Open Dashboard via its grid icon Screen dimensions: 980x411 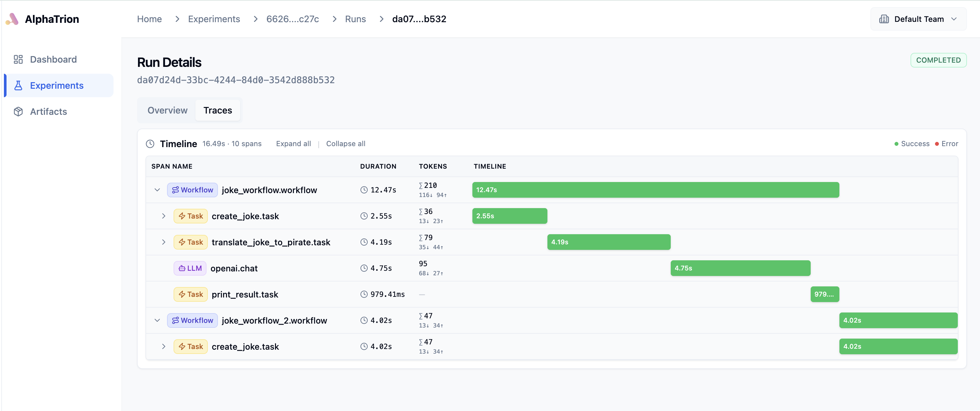click(18, 59)
